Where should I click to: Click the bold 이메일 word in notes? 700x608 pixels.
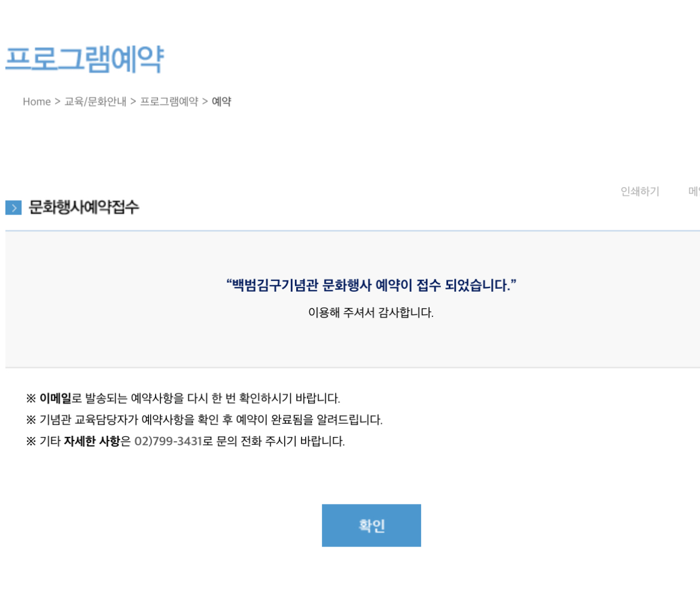55,398
